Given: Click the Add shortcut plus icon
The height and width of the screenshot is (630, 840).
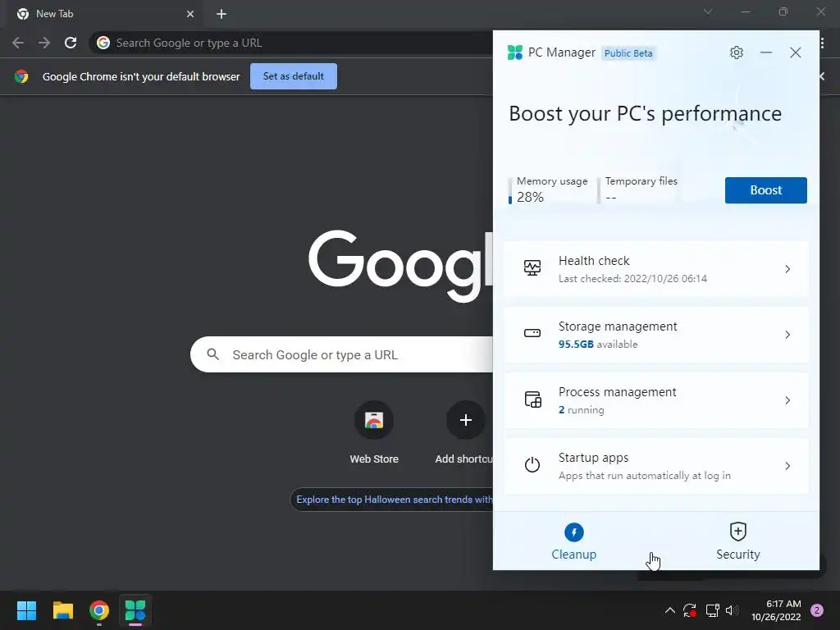Looking at the screenshot, I should coord(466,420).
